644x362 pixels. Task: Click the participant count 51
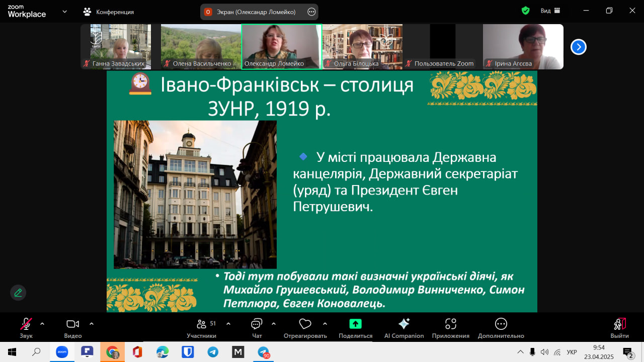[x=213, y=323]
